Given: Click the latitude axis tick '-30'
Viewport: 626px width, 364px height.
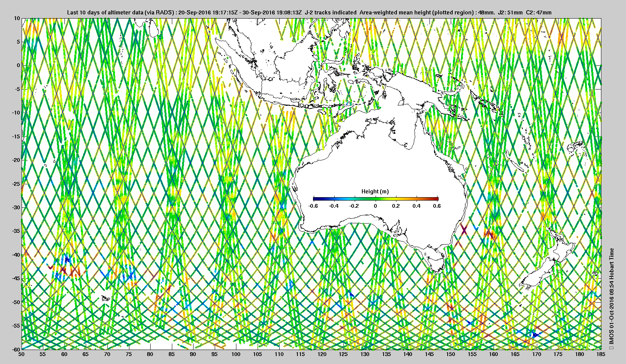Looking at the screenshot, I should (x=16, y=207).
